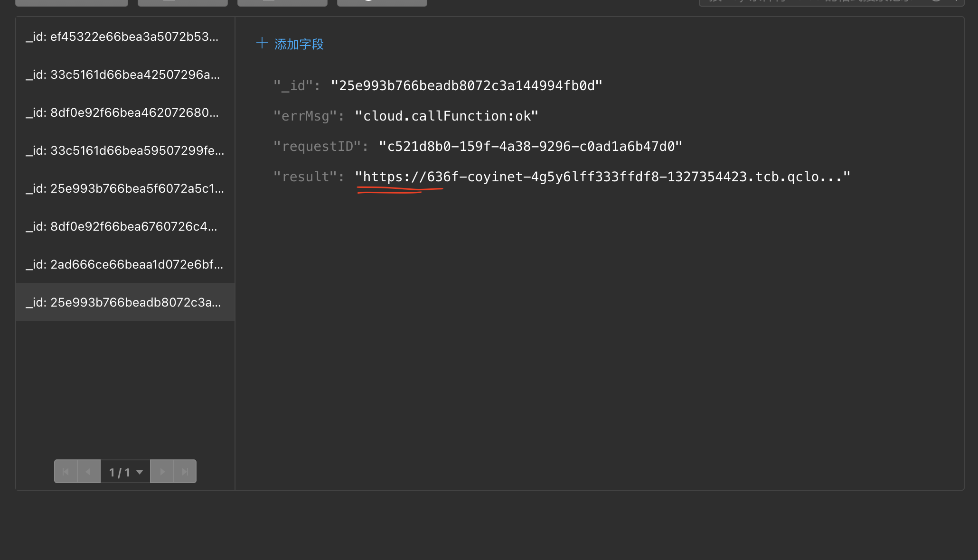
Task: Click the search query field at top right
Action: point(807,1)
